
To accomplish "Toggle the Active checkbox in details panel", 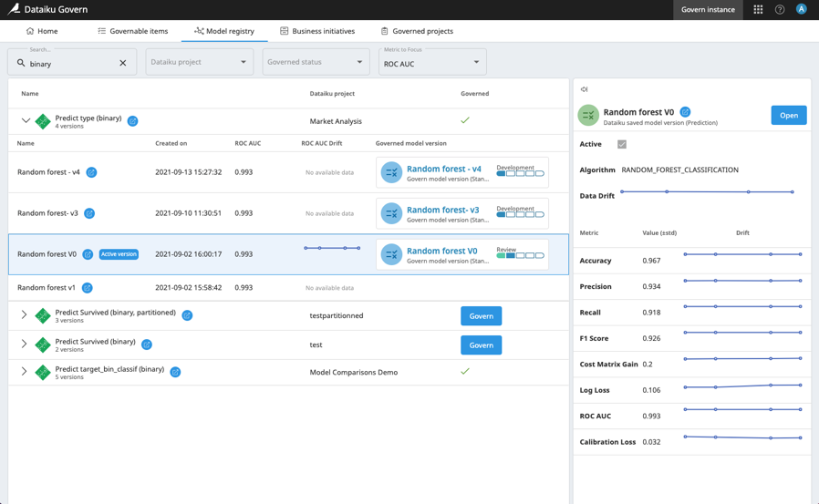I will pyautogui.click(x=622, y=144).
